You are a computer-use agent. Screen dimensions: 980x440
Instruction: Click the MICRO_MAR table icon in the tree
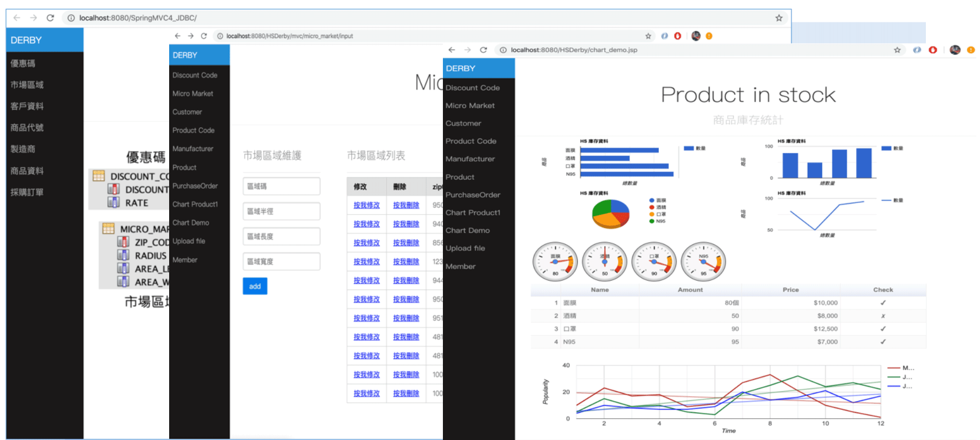[108, 228]
